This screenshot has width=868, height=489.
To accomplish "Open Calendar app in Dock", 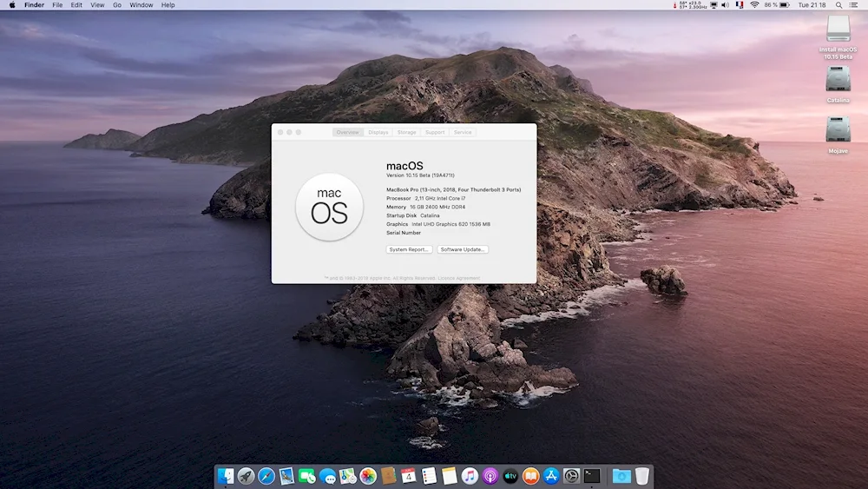I will [x=409, y=476].
